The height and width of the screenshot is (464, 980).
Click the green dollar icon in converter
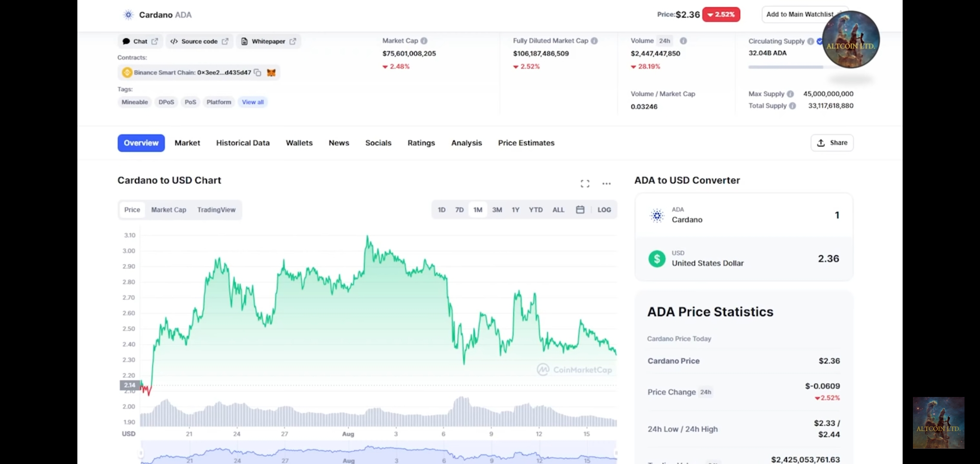pos(657,259)
